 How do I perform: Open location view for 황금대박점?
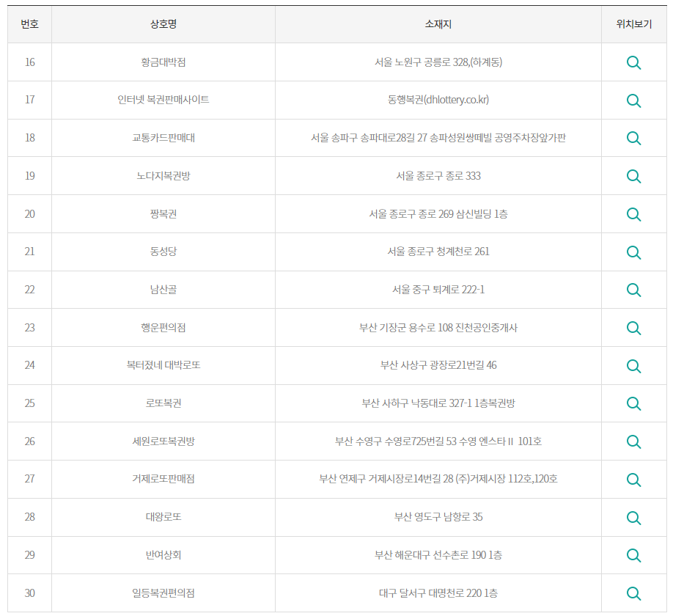pos(633,62)
